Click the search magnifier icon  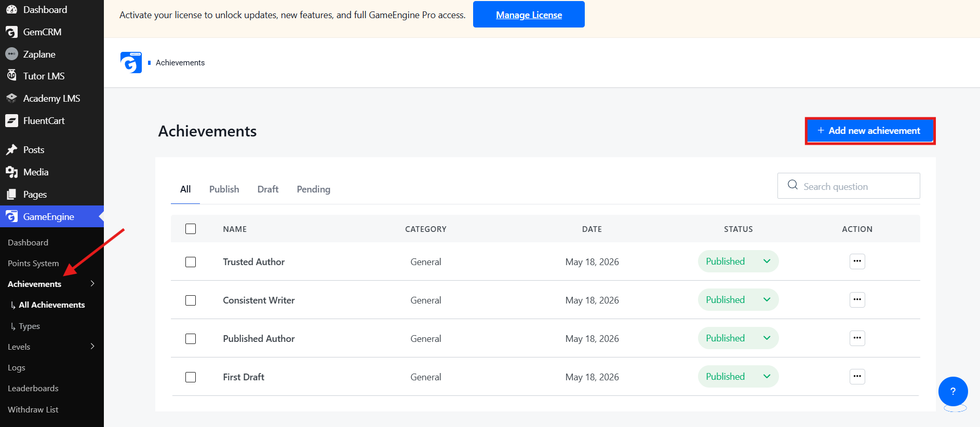793,185
